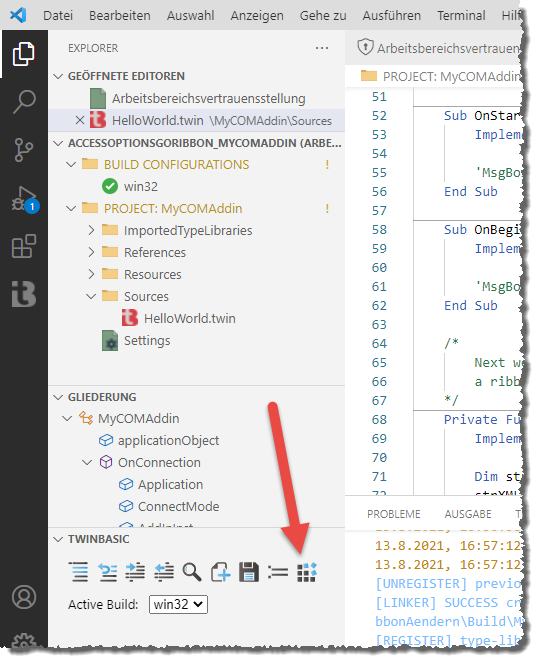The height and width of the screenshot is (665, 540).
Task: Click the VS Code logo in the title bar
Action: point(18,15)
